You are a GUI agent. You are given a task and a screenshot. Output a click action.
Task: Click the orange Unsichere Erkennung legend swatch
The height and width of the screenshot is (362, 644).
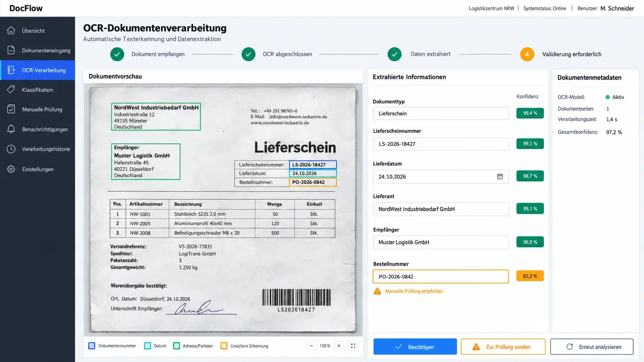[x=224, y=346]
